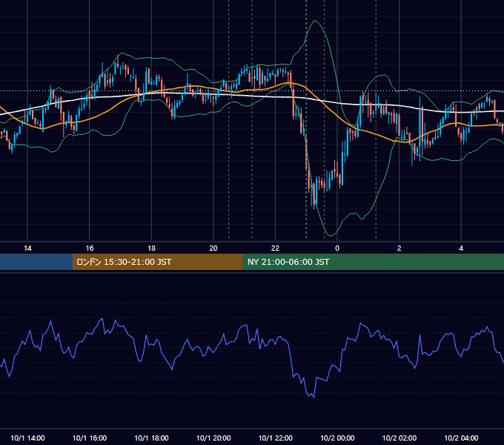Click the 10/1 22:00 date label
This screenshot has height=445, width=504.
point(276,438)
